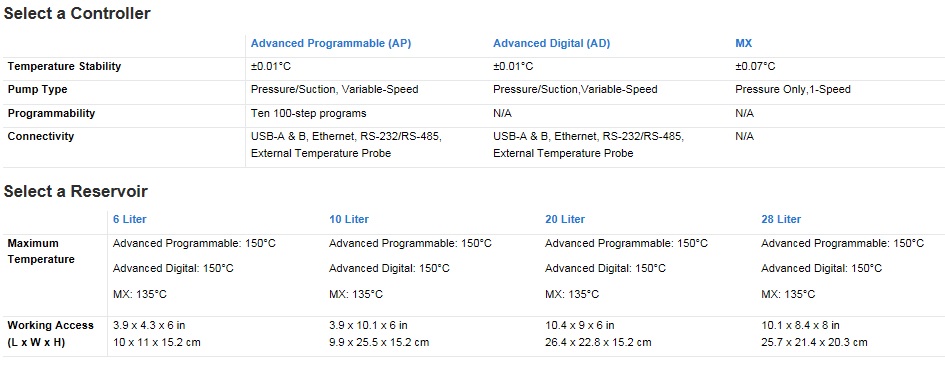Click the Working Access row label
This screenshot has width=945, height=368.
click(51, 334)
